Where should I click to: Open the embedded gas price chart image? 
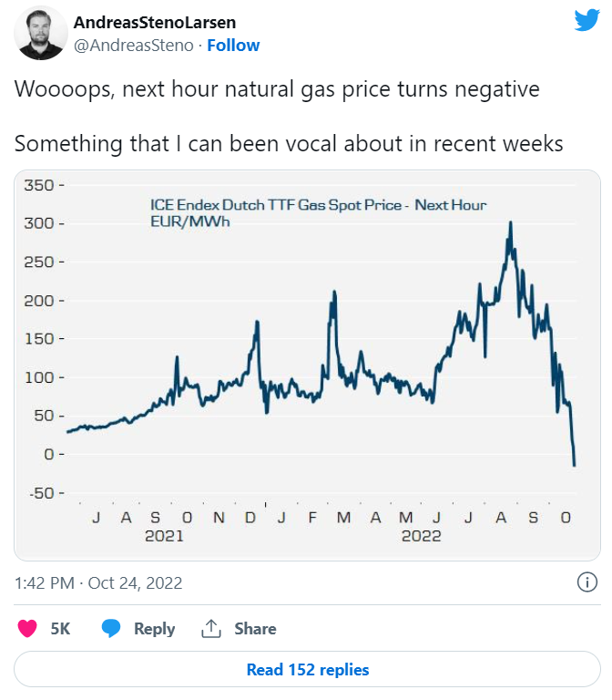tap(307, 365)
